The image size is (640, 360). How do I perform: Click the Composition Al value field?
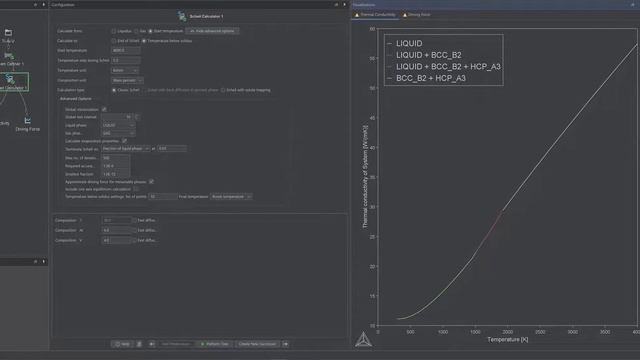(117, 230)
